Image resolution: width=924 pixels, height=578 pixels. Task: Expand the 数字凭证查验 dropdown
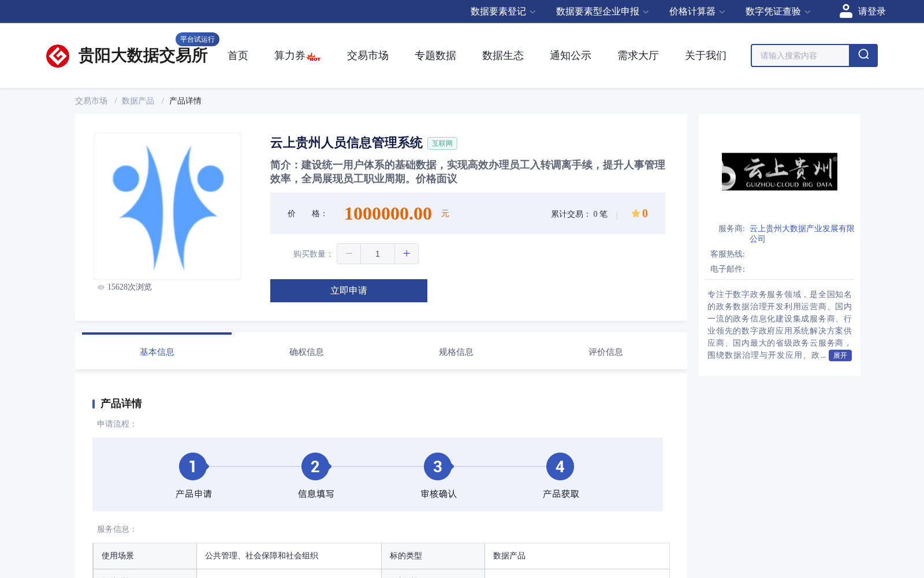click(x=778, y=12)
